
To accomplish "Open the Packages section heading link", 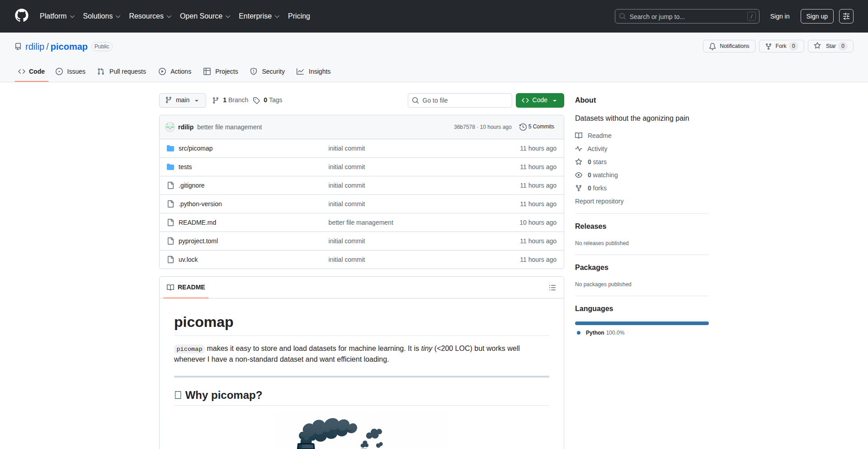I will click(x=591, y=267).
